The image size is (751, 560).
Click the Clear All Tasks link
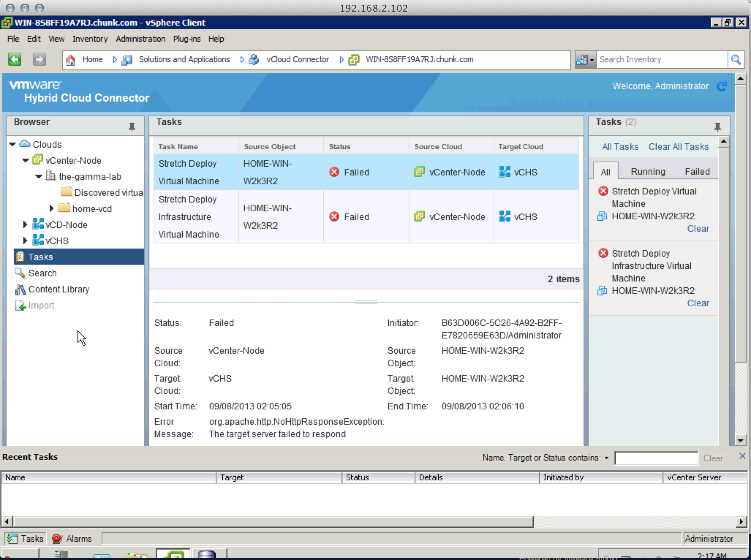678,147
